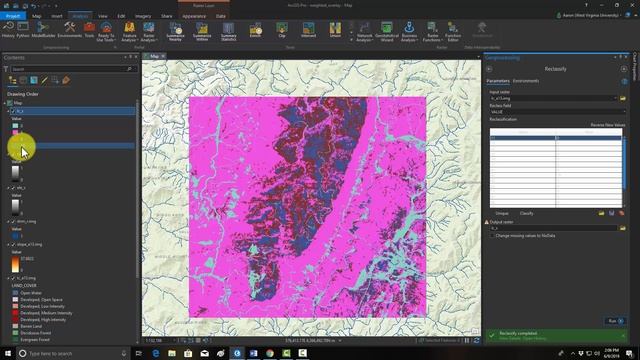Open the user account dropdown
Viewport: 640px width, 360px height.
click(590, 16)
